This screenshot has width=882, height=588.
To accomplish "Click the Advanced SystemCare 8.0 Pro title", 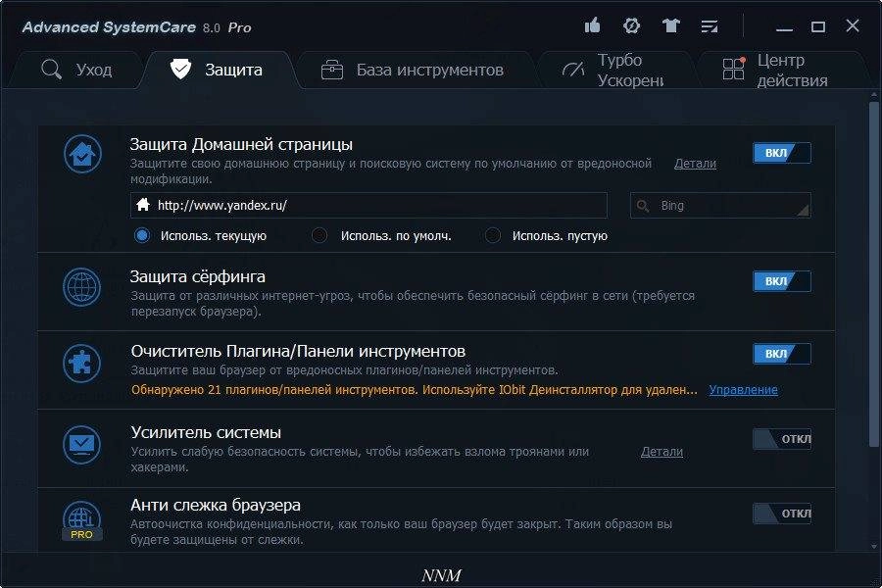I will coord(136,27).
